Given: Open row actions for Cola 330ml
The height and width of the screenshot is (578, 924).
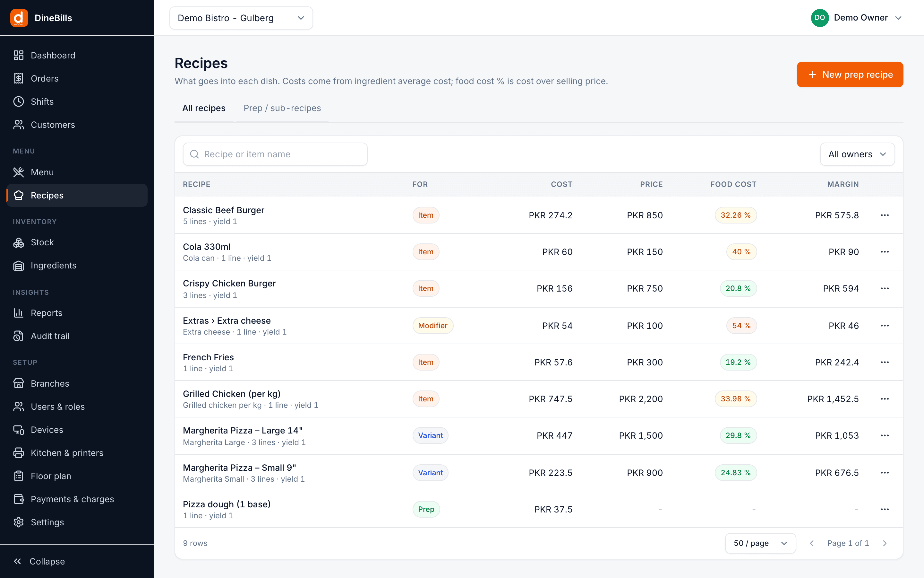Looking at the screenshot, I should tap(885, 252).
